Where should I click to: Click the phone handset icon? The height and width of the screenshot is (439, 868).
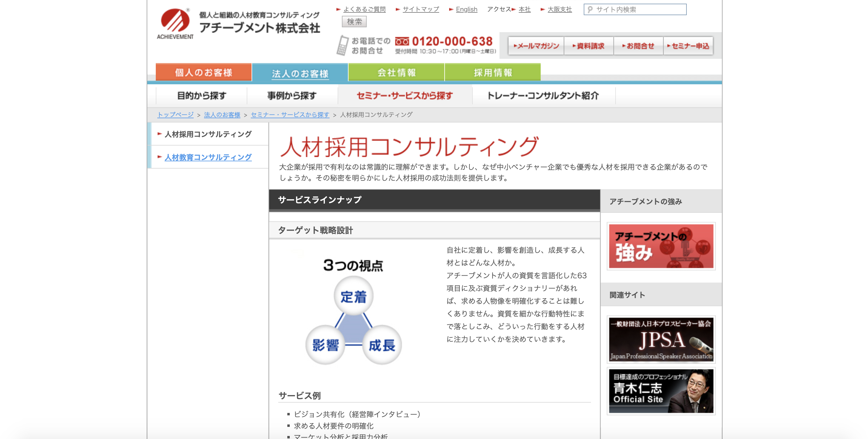(342, 45)
